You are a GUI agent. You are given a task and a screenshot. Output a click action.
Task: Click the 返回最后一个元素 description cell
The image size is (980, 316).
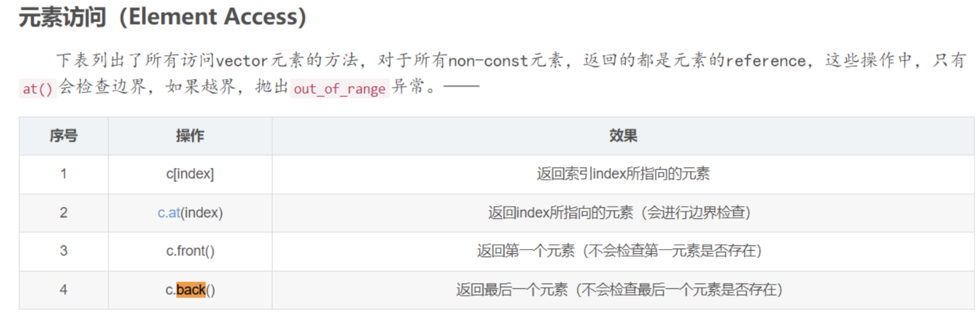pyautogui.click(x=619, y=290)
